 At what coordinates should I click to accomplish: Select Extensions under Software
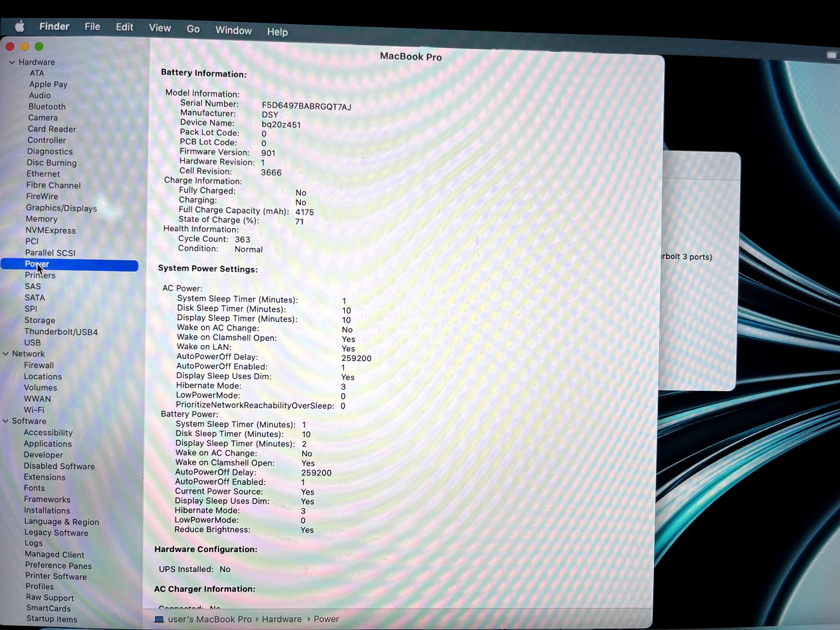(x=45, y=477)
